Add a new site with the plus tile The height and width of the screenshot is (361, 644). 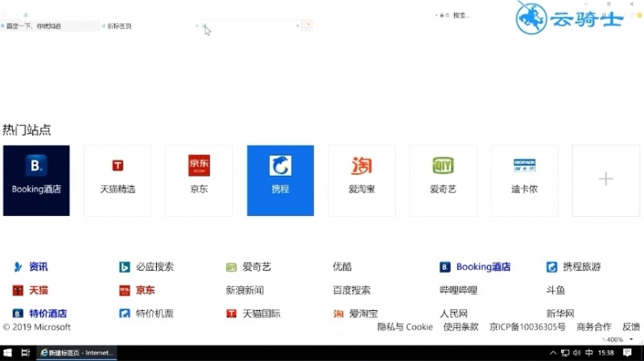pos(606,180)
